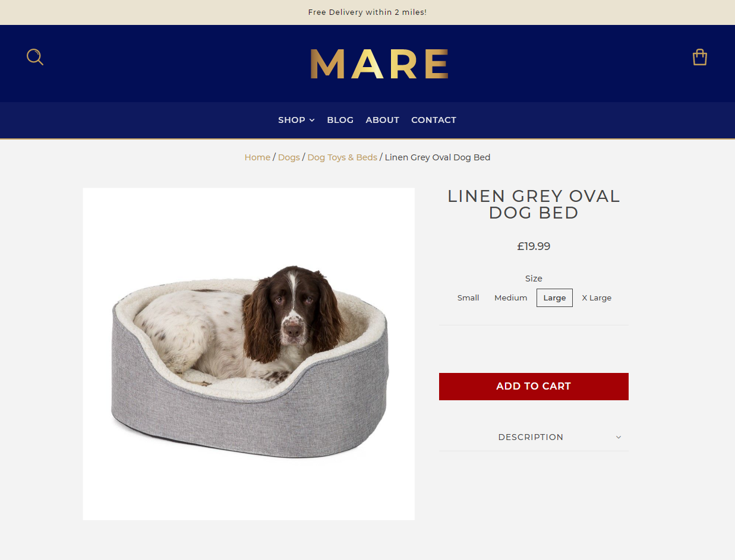Viewport: 735px width, 560px height.
Task: Open the search magnifier icon
Action: point(35,57)
